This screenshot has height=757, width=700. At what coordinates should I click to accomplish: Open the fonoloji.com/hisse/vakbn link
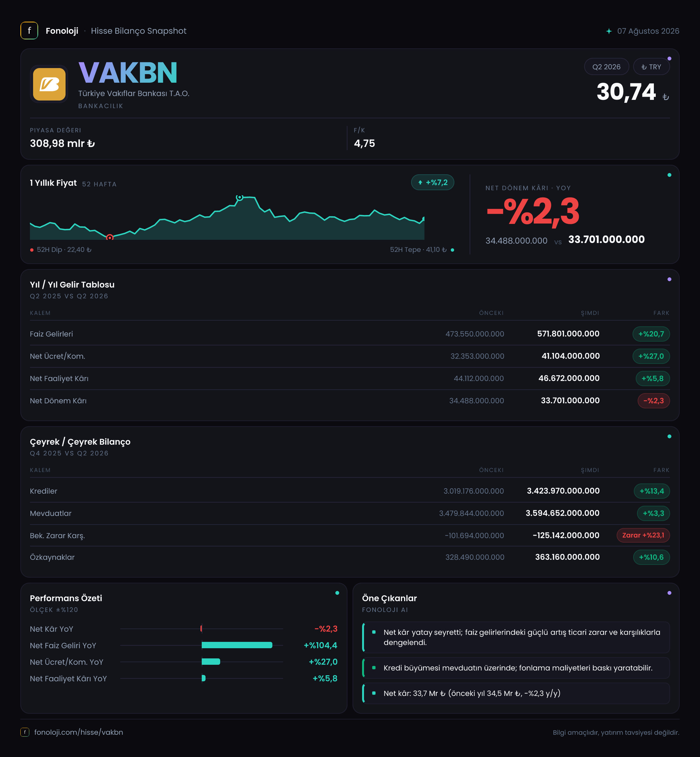78,732
